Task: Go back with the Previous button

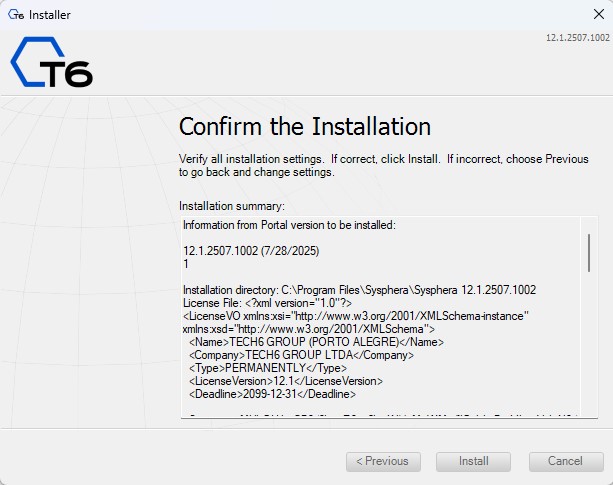Action: point(383,461)
